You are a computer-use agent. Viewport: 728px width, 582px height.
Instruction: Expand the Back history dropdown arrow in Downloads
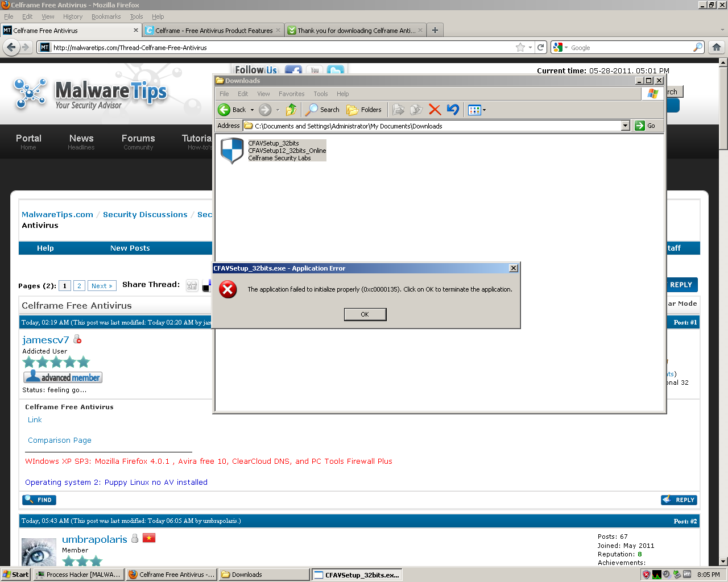252,110
